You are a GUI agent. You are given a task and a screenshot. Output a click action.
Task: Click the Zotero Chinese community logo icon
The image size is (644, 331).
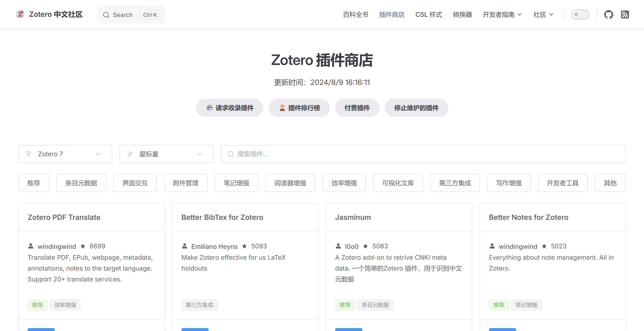point(20,14)
